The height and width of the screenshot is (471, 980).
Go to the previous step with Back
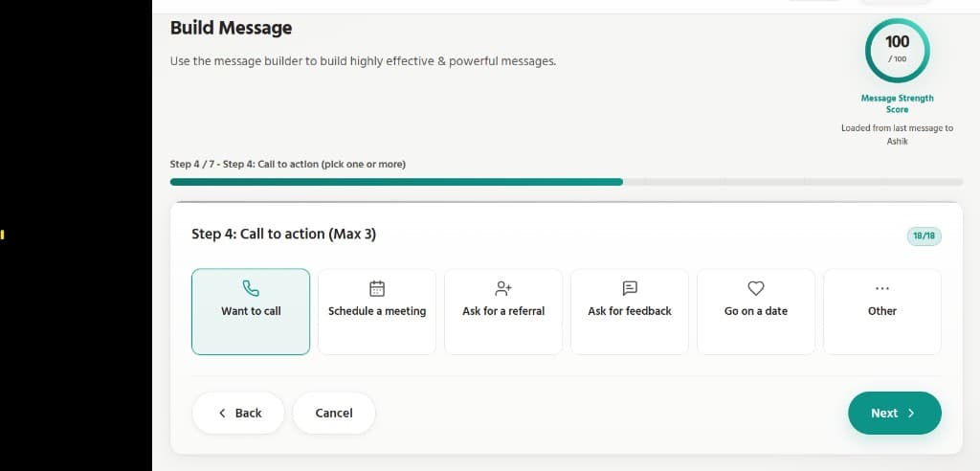coord(238,413)
